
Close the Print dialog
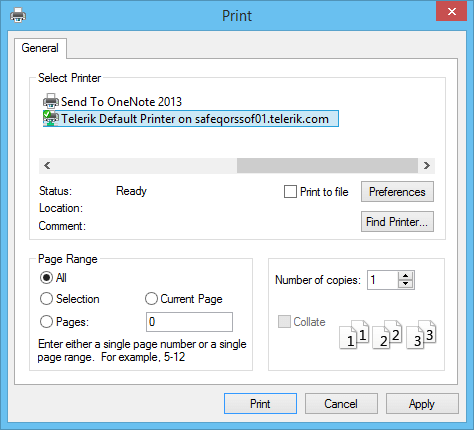(452, 11)
